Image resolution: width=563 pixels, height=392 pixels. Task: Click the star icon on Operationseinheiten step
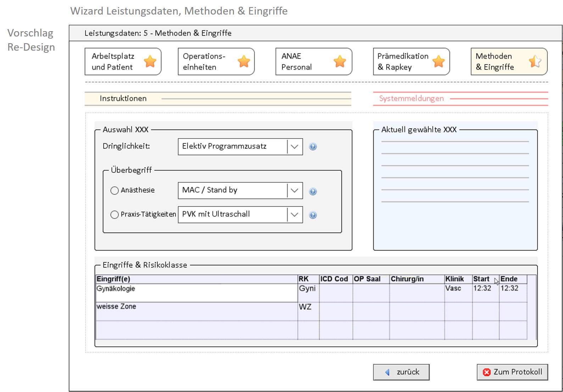point(244,62)
